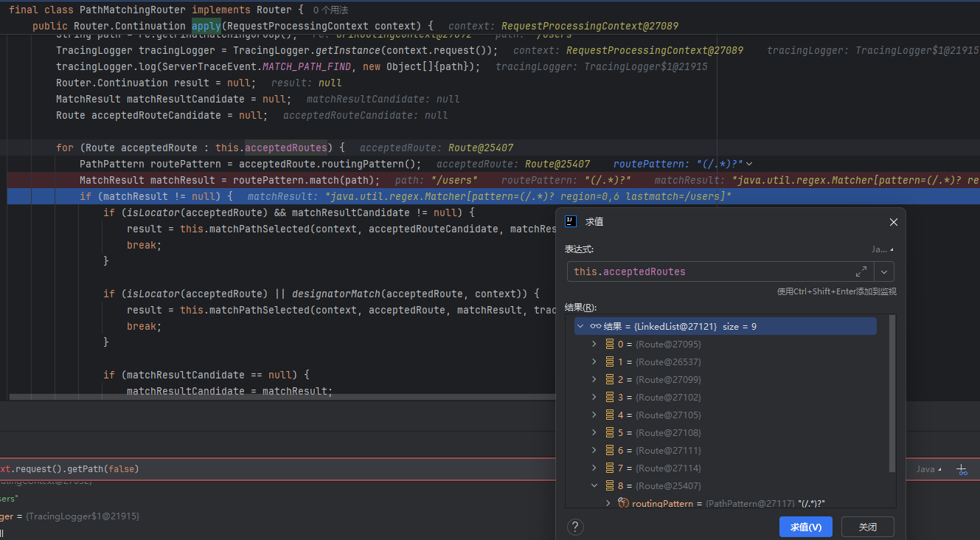
Task: Collapse the 结果 LinkedList root node
Action: (581, 326)
